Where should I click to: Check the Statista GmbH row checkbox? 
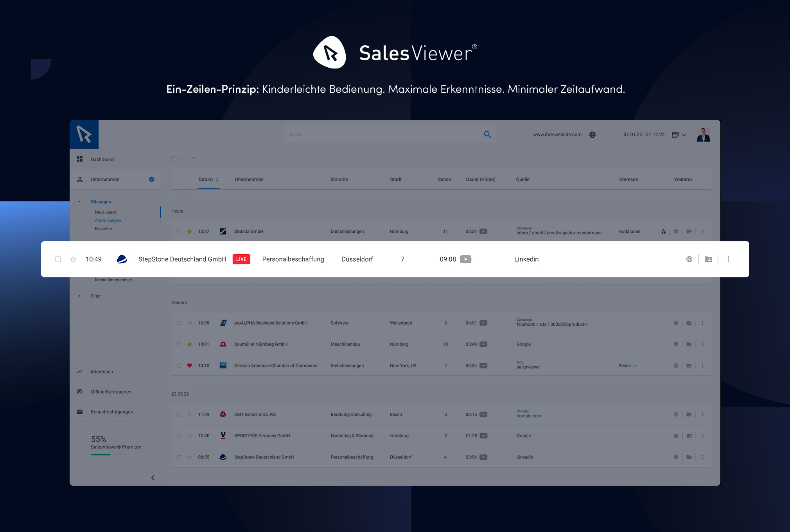coord(179,232)
